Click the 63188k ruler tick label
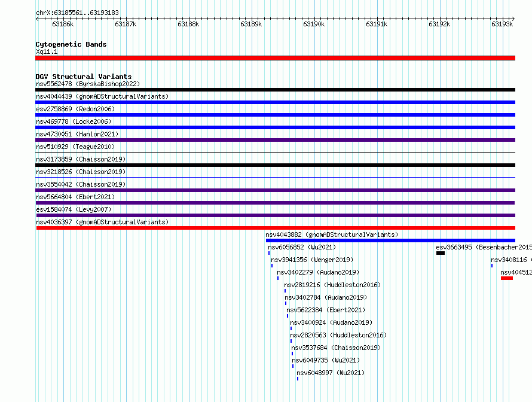The image size is (532, 402). tap(188, 24)
